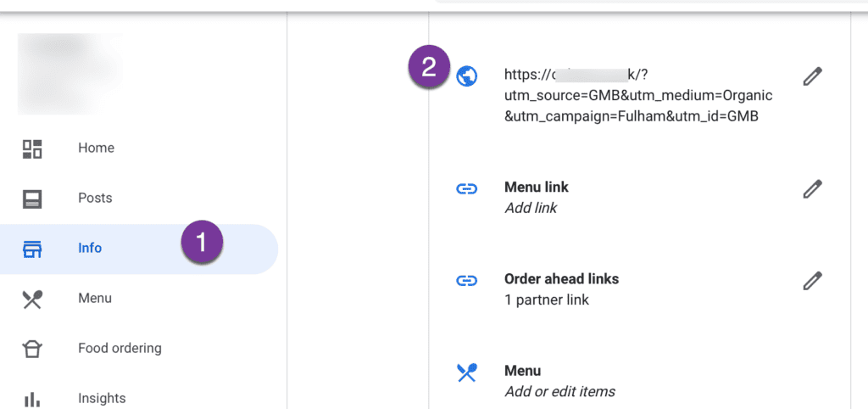
Task: Select Food ordering in the sidebar
Action: [120, 348]
